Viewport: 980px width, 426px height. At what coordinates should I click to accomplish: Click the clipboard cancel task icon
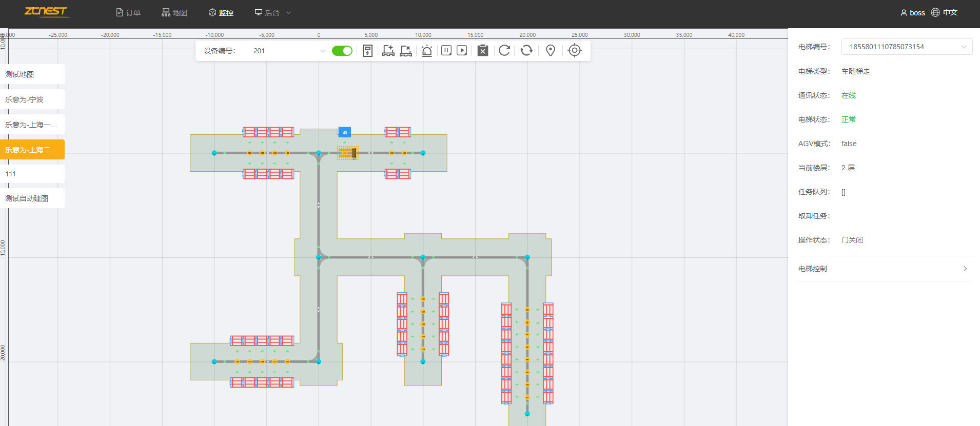(x=483, y=50)
